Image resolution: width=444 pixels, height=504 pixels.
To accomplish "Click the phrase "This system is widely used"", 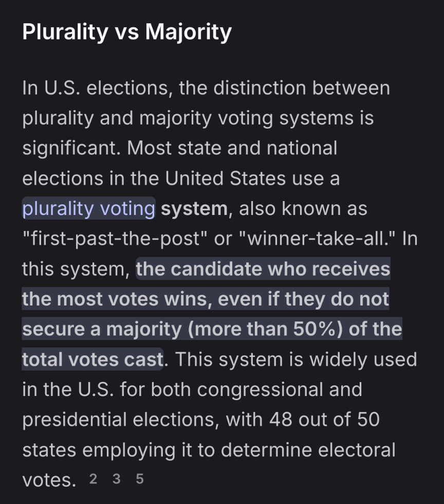I will (296, 359).
